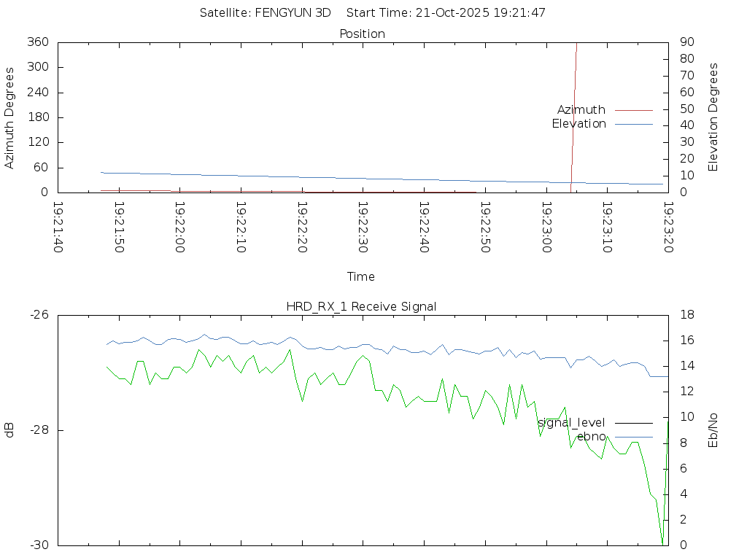Click the Time x-axis label
The height and width of the screenshot is (560, 747).
point(361,277)
